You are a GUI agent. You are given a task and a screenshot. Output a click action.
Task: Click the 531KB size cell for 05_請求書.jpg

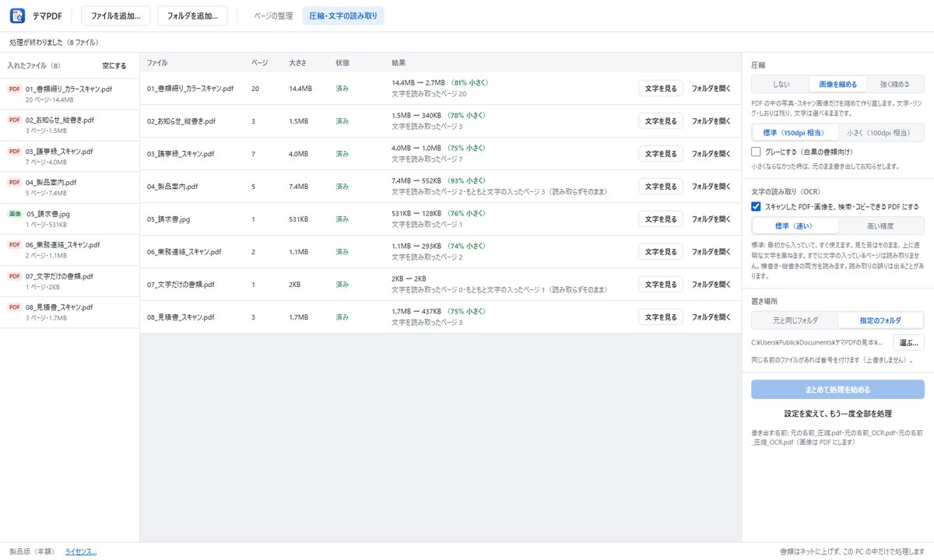coord(300,219)
